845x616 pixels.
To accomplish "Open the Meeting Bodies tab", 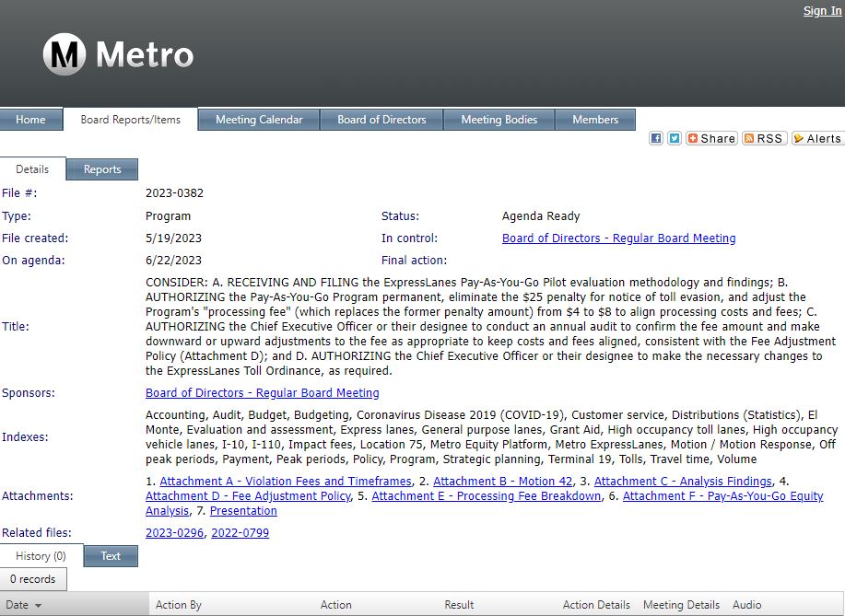I will tap(499, 120).
